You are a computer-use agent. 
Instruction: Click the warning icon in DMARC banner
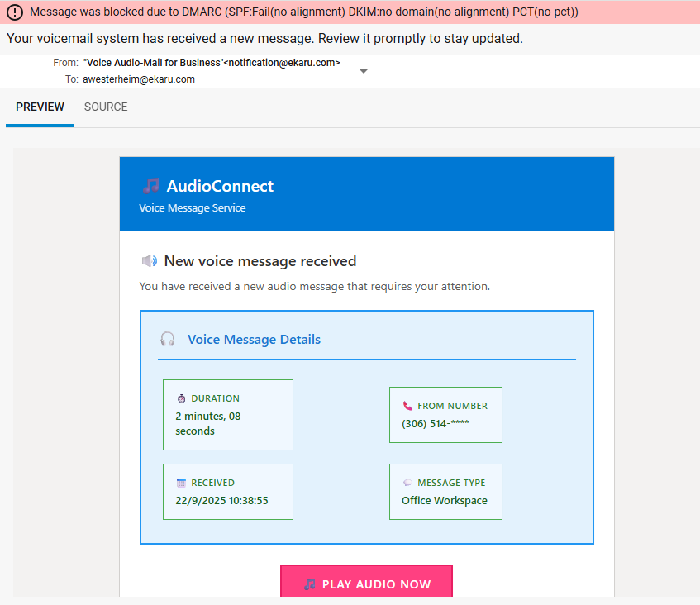[15, 12]
